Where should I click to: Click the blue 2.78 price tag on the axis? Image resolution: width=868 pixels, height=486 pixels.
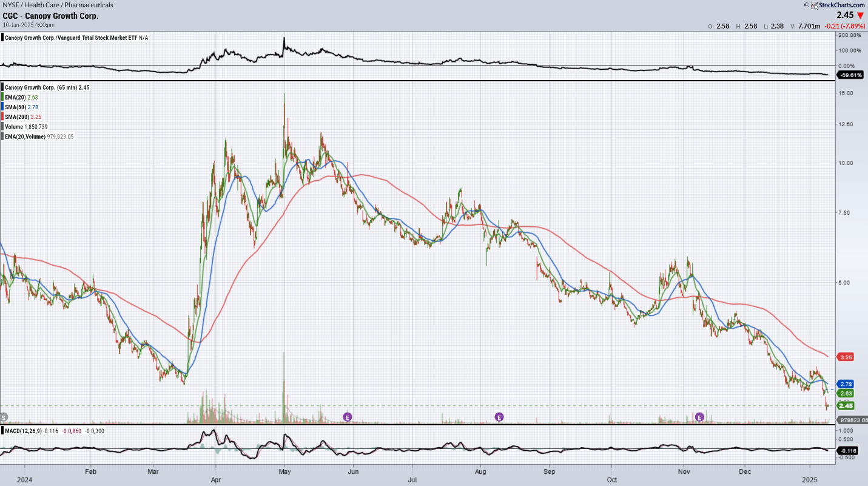click(x=846, y=384)
